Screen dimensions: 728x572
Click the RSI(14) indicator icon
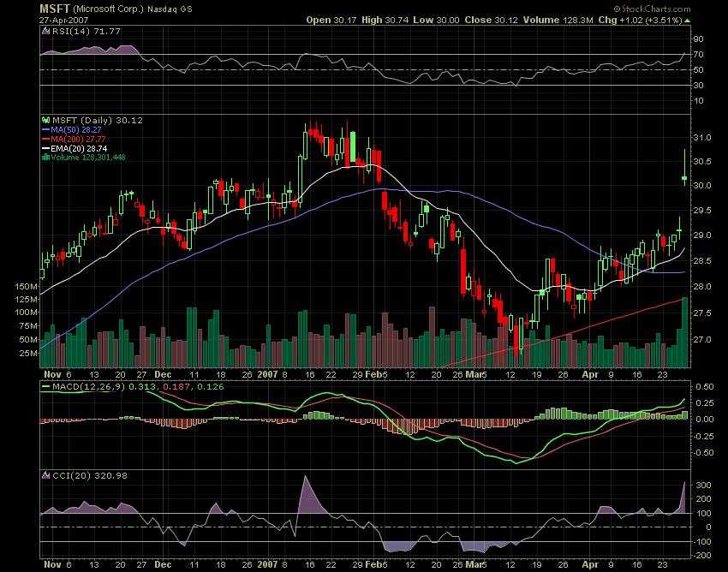click(x=46, y=31)
